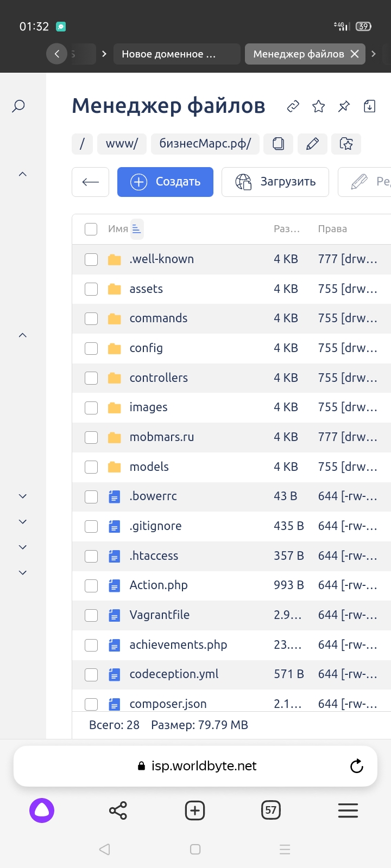391x868 pixels.
Task: Select the assets folder checkbox
Action: pos(91,289)
